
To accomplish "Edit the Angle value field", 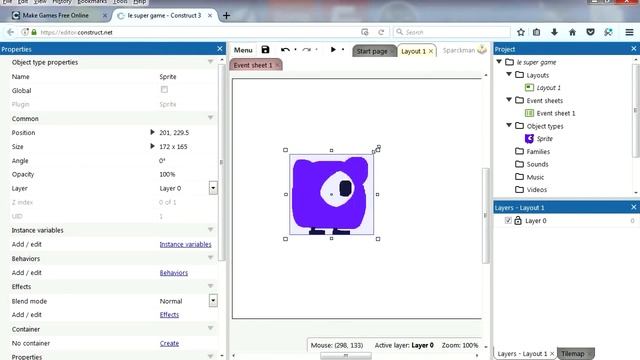I will 162,161.
